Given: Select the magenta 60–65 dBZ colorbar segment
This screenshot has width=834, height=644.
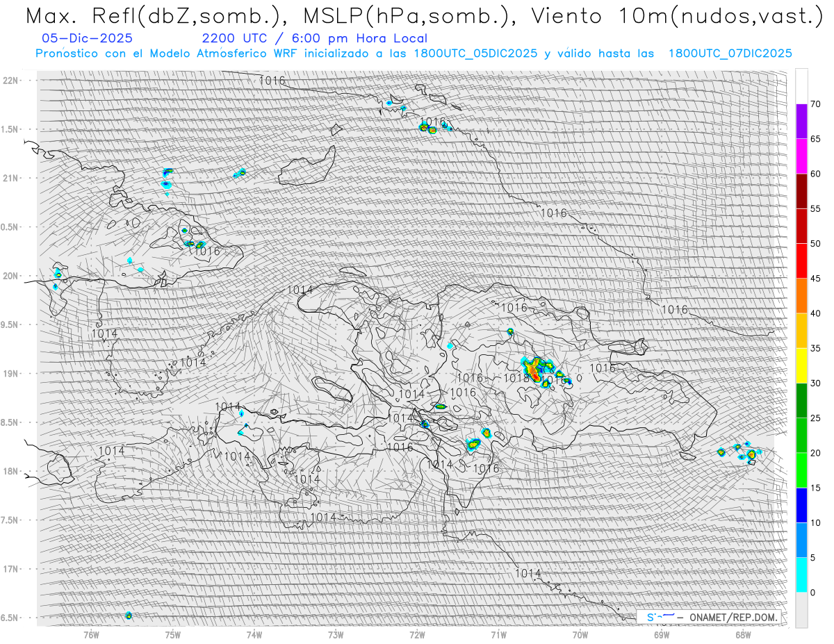Looking at the screenshot, I should pyautogui.click(x=801, y=156).
